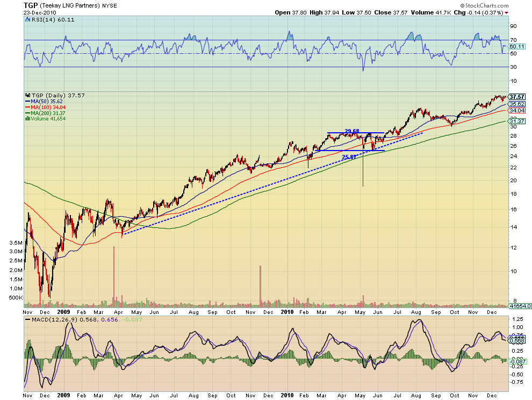The height and width of the screenshot is (400, 532).
Task: Click the TGP (Daily) 37.57 legend entry
Action: [57, 95]
